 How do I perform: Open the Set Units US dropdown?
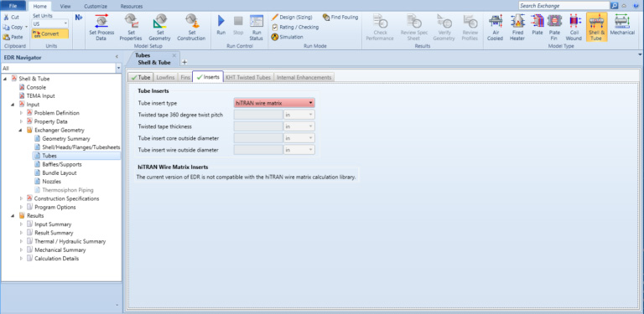pyautogui.click(x=50, y=23)
